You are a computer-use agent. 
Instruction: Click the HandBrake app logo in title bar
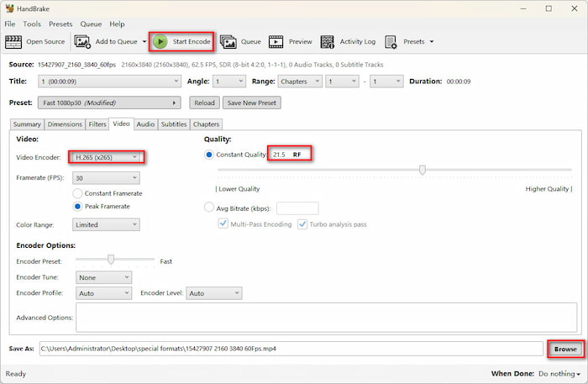click(x=10, y=8)
